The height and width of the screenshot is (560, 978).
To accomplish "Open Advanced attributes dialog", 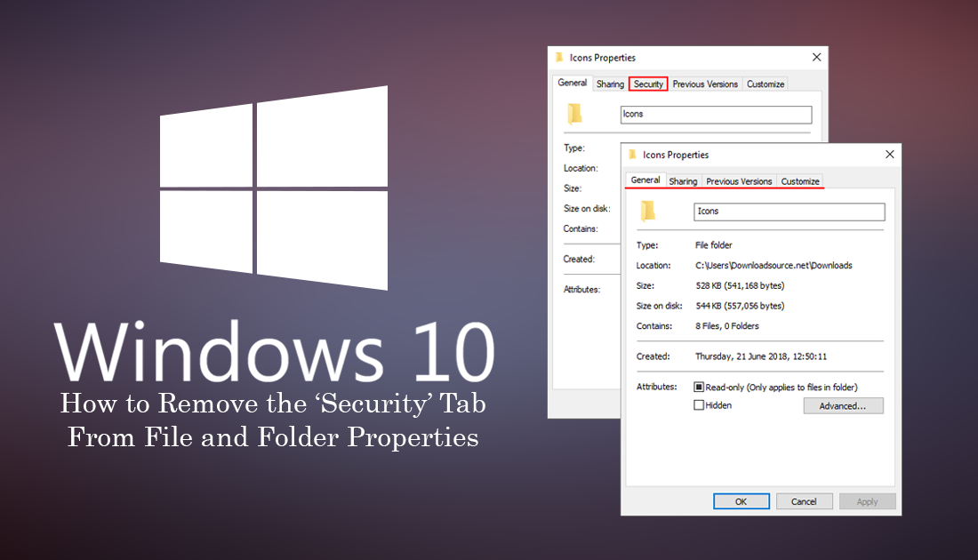I will pos(843,405).
